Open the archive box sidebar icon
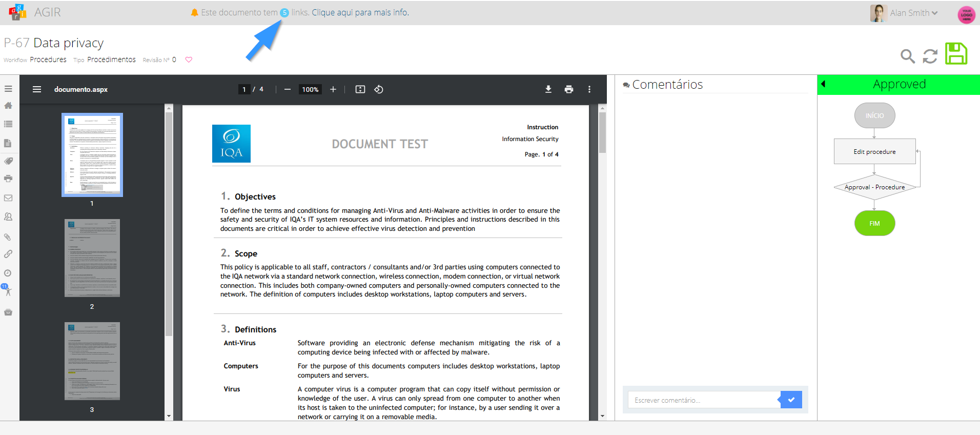This screenshot has height=435, width=980. pos(8,312)
